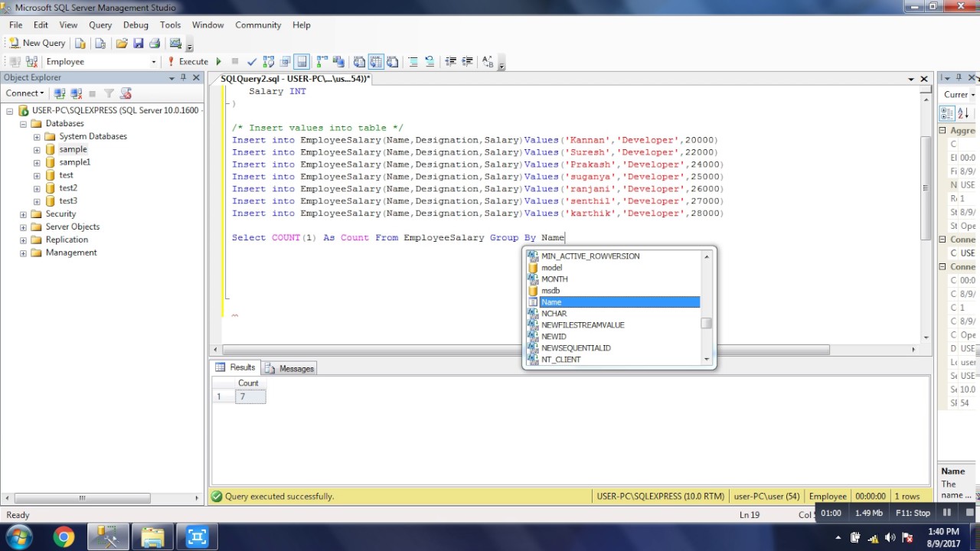Image resolution: width=980 pixels, height=551 pixels.
Task: Click the Print icon in the toolbar
Action: coord(155,43)
